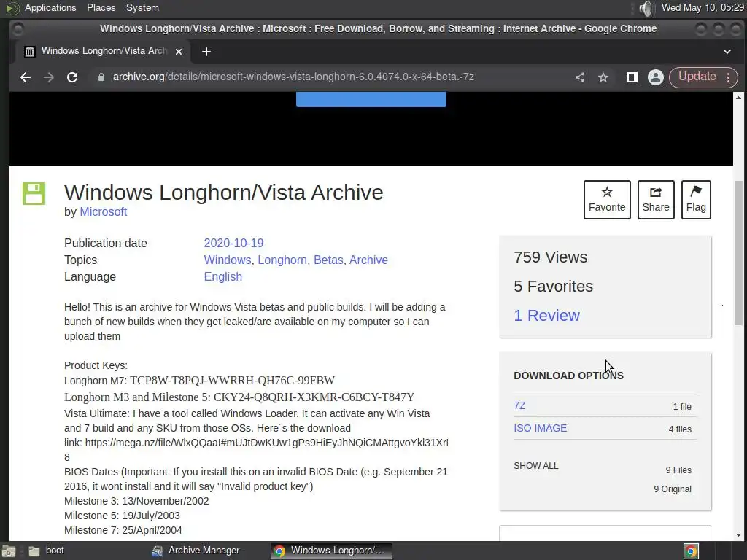This screenshot has width=747, height=560.
Task: Click the share page icon in address bar
Action: 580,77
